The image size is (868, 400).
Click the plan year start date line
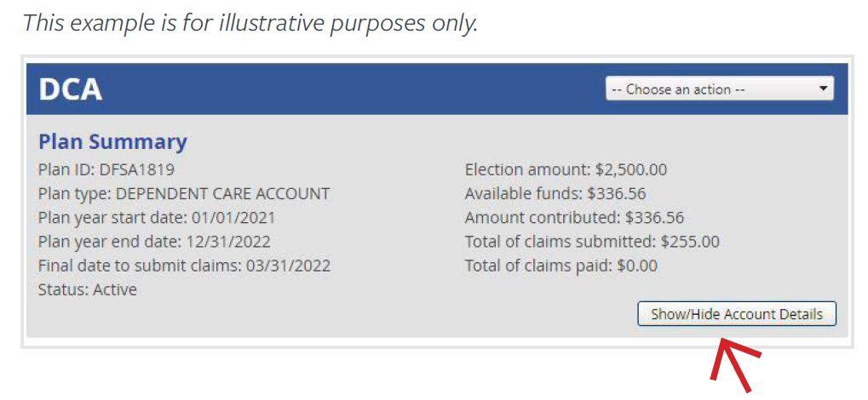[157, 217]
